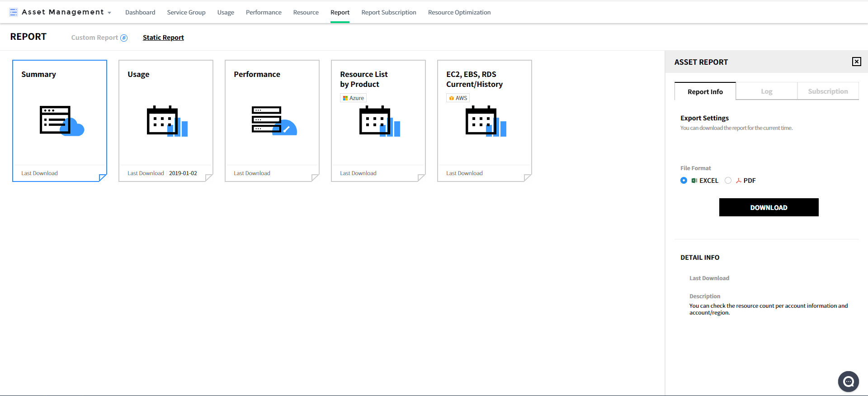The height and width of the screenshot is (396, 868).
Task: Click the beta badge beside Custom Report
Action: pos(124,38)
